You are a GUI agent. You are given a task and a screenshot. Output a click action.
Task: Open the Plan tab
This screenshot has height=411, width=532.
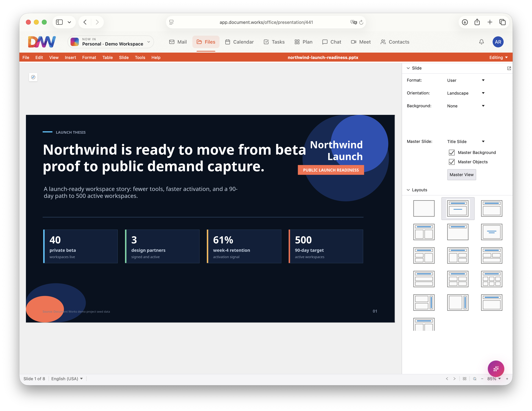pos(303,42)
